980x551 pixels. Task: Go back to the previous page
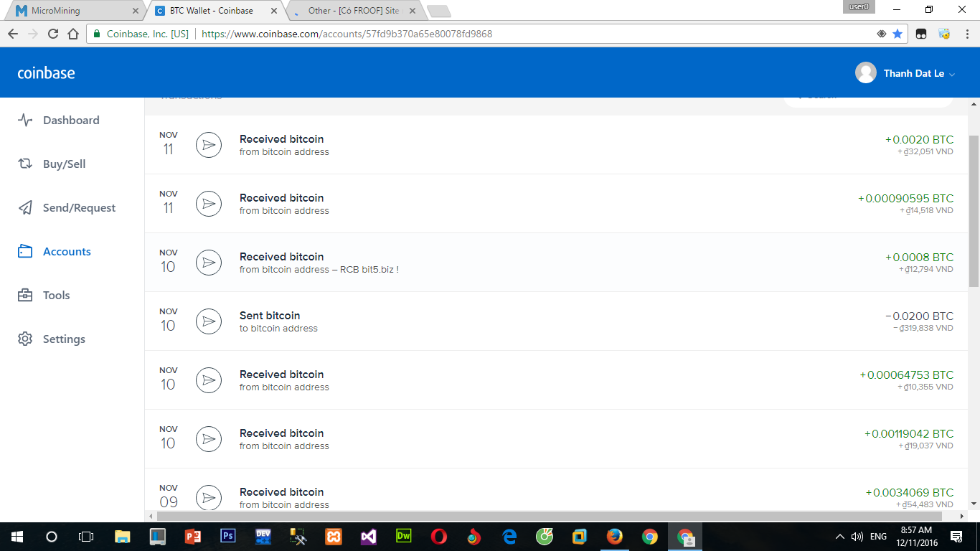click(12, 34)
